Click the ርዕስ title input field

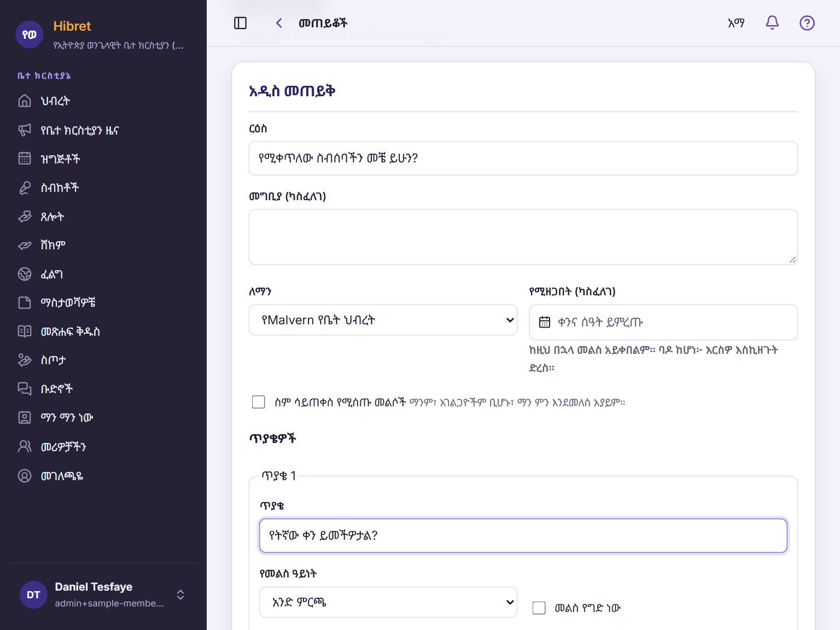click(x=523, y=159)
